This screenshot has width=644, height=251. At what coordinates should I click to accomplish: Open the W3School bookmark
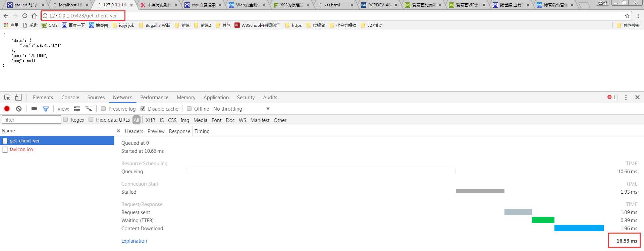click(257, 25)
